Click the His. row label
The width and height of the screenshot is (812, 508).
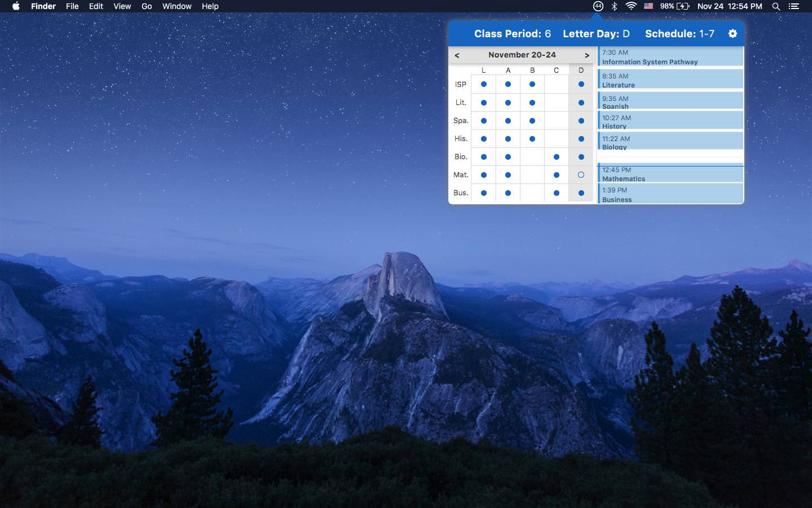click(461, 139)
